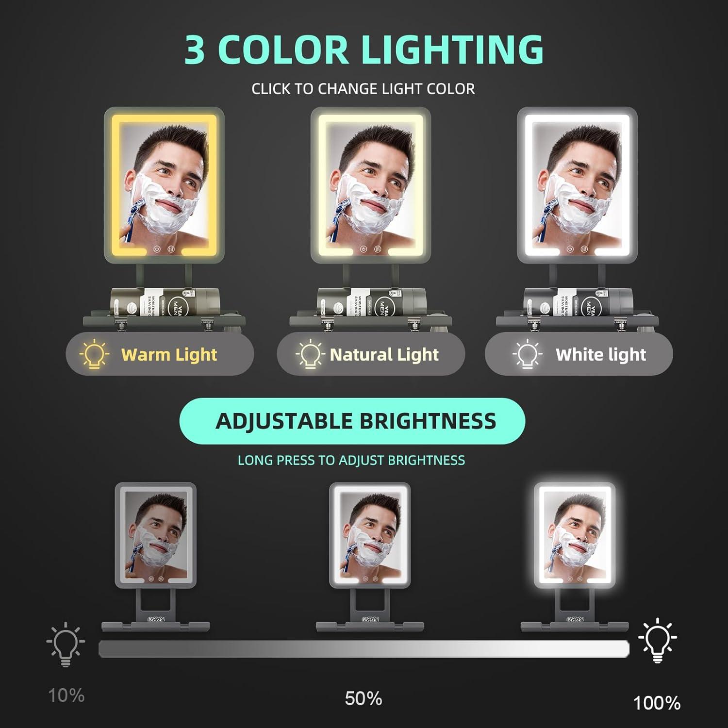Select the White light label pill
This screenshot has height=728, width=728.
(579, 354)
